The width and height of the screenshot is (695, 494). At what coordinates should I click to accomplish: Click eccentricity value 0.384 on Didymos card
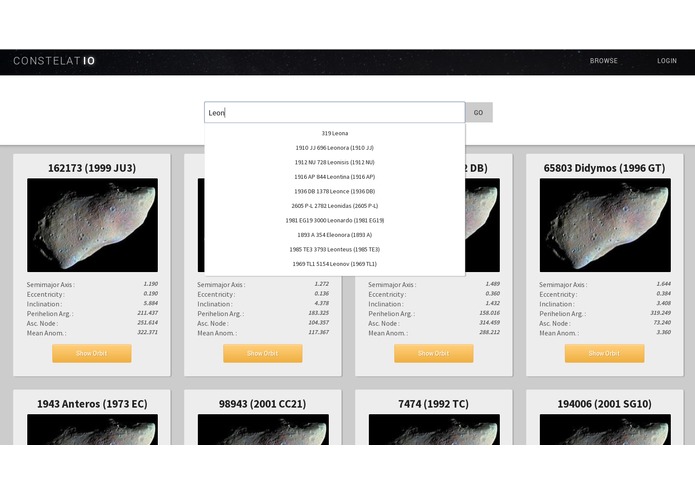pos(664,293)
